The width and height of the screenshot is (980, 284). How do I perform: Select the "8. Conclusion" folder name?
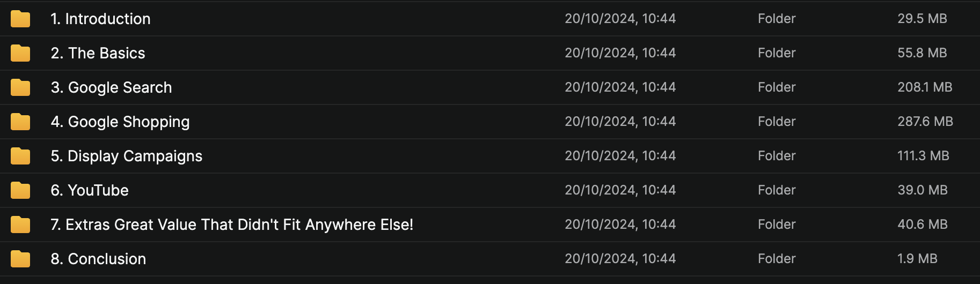(x=98, y=259)
